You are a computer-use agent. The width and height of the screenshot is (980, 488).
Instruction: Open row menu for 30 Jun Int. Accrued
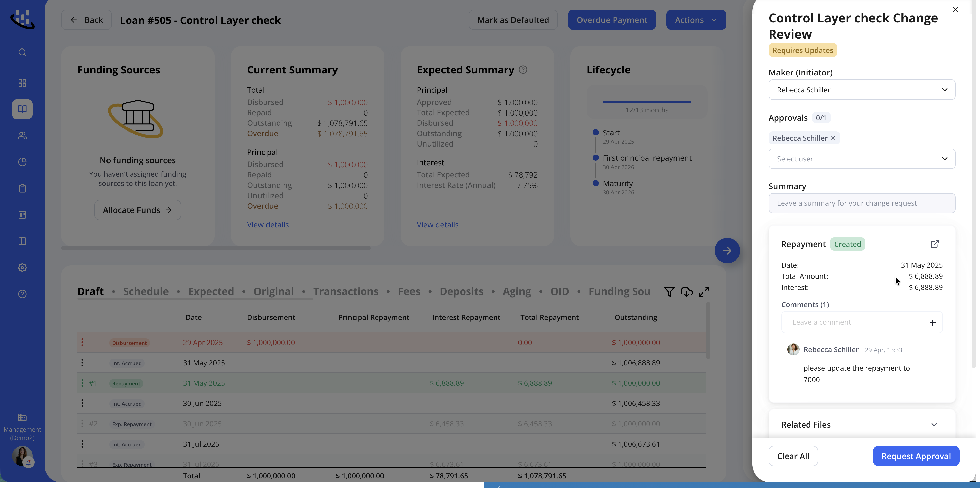[82, 403]
